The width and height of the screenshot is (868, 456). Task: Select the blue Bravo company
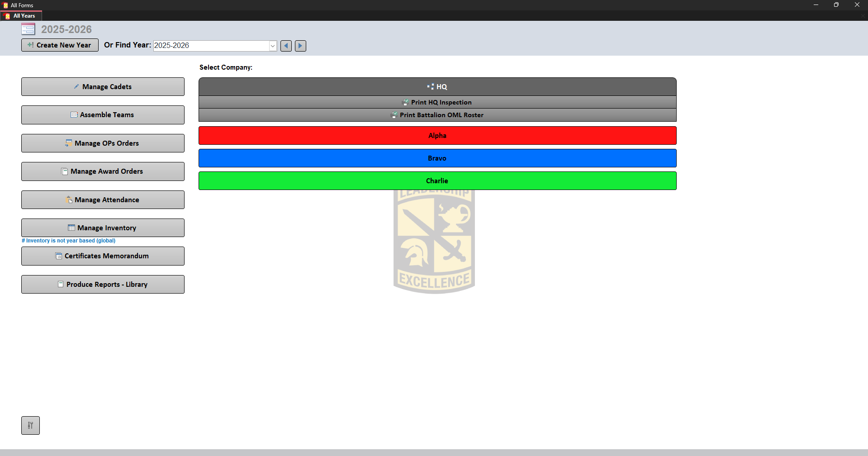pos(437,158)
